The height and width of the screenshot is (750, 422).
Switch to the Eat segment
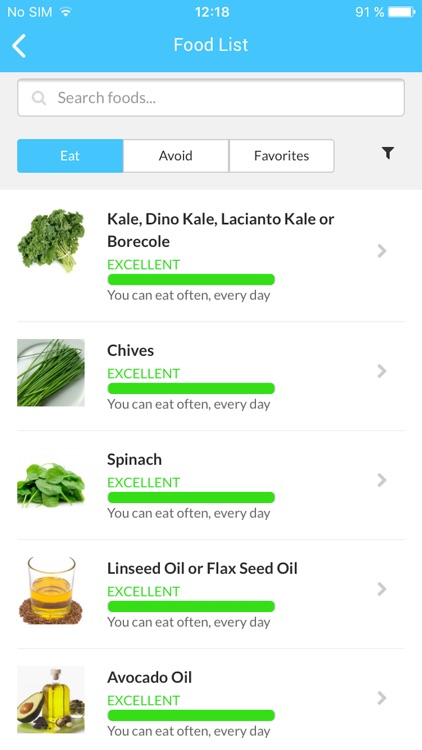[70, 156]
